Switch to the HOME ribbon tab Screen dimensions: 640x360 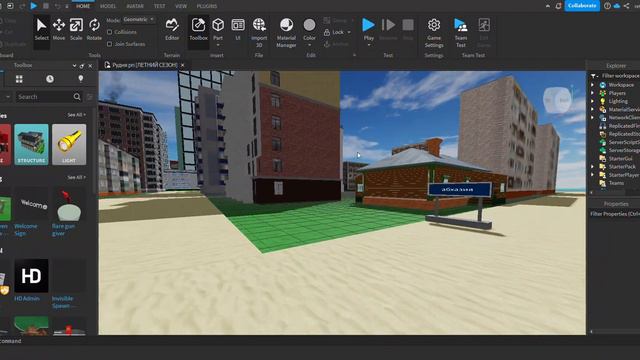point(83,6)
